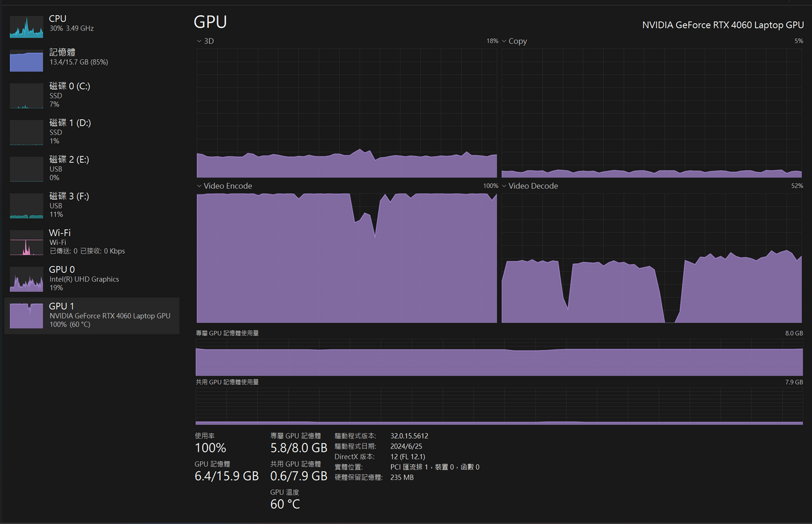Click the 記憶體 usage thumbnail icon
Screen dimensions: 812x524
[26, 60]
